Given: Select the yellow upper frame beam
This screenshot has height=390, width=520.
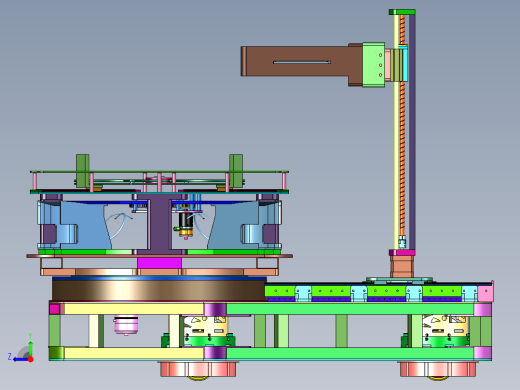Looking at the screenshot, I should (x=133, y=309).
